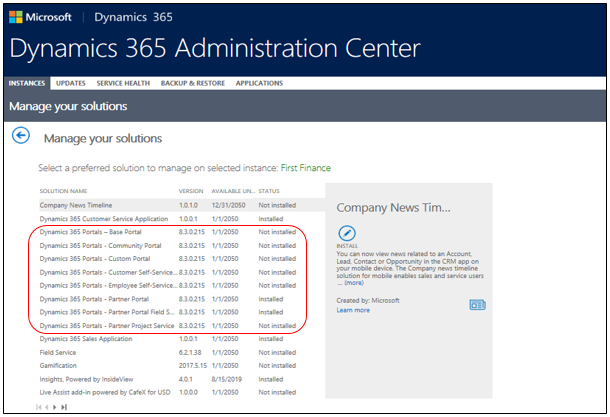Select Live Assist add-in for USD row
The width and height of the screenshot is (610, 417).
182,392
